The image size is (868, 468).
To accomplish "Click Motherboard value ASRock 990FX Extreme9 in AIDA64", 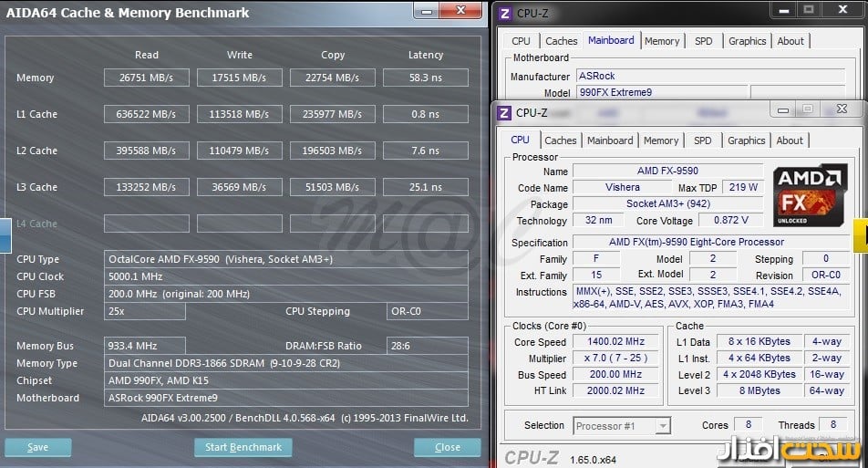I will click(x=286, y=398).
